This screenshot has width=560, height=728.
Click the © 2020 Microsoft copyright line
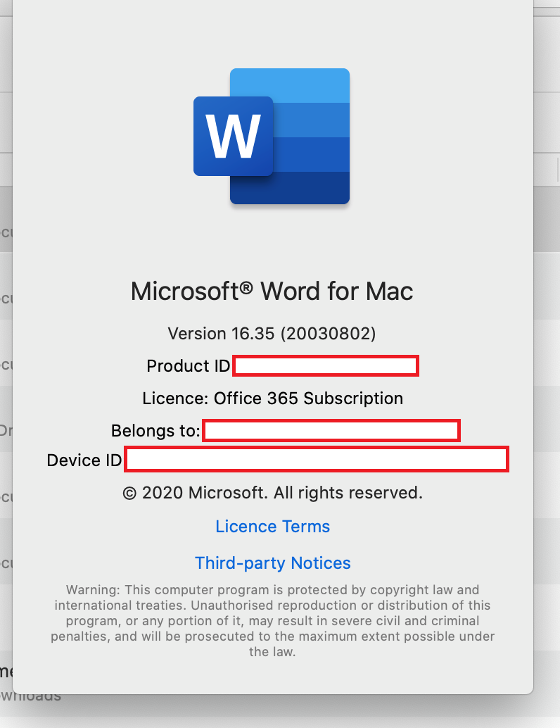click(272, 493)
